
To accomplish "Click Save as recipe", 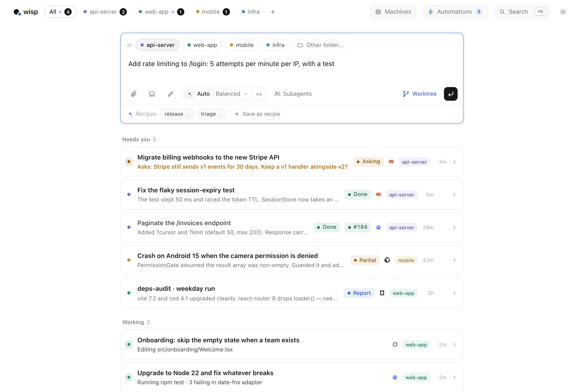I will (x=257, y=114).
